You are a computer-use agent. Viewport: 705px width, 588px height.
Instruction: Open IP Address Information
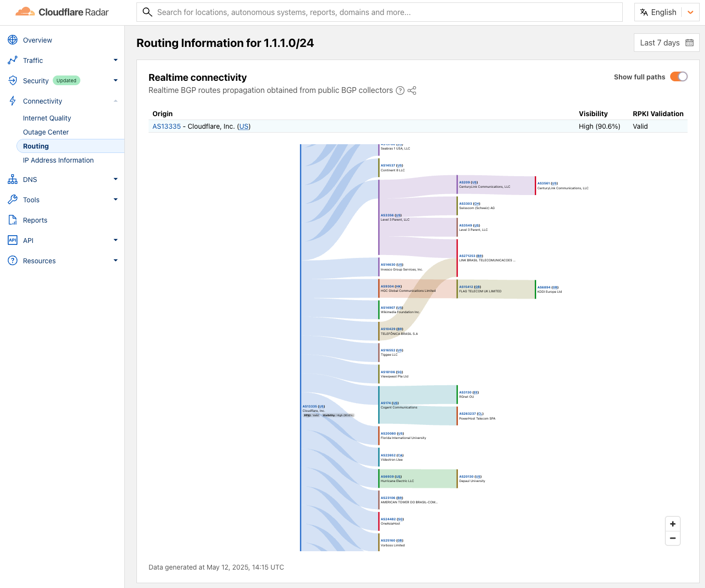[x=59, y=160]
